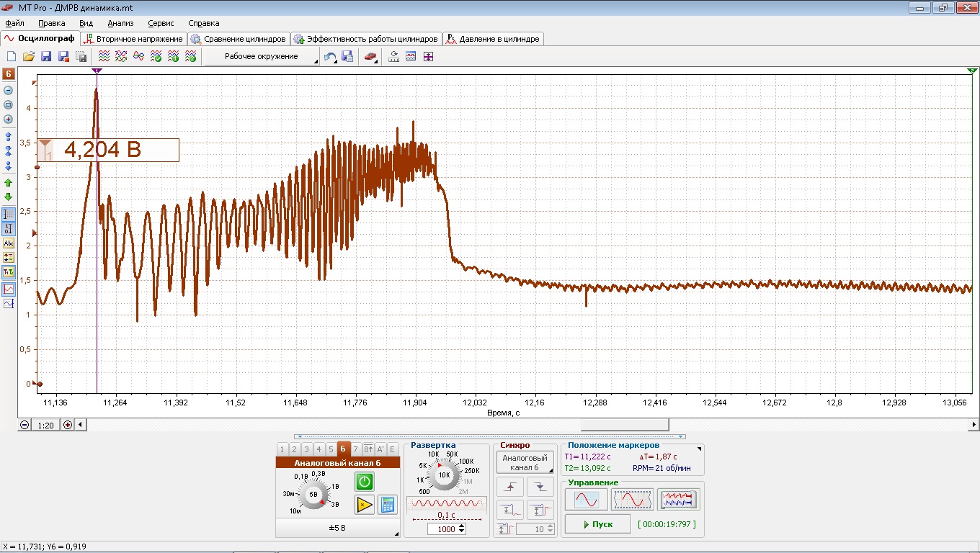Click the waveform icon with green checkmark
The width and height of the screenshot is (980, 553).
[x=156, y=56]
